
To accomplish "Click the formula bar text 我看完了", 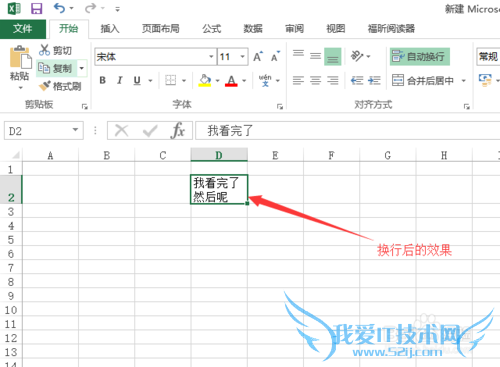I will [230, 130].
